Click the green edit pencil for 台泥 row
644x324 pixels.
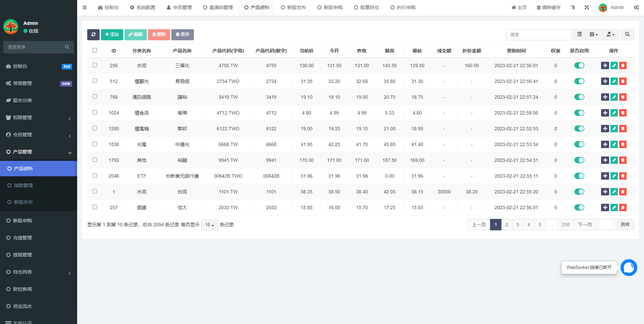click(614, 192)
